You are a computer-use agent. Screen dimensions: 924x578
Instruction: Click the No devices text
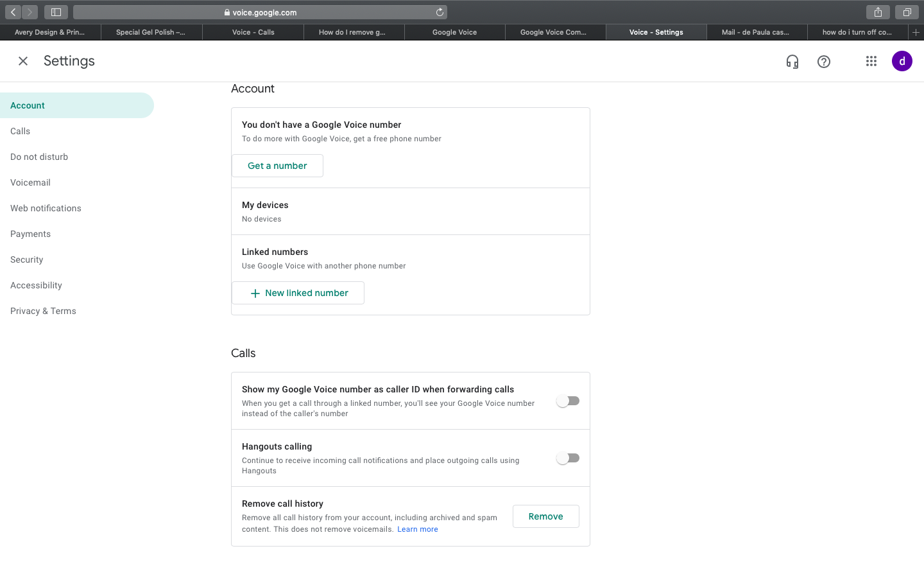(x=261, y=219)
